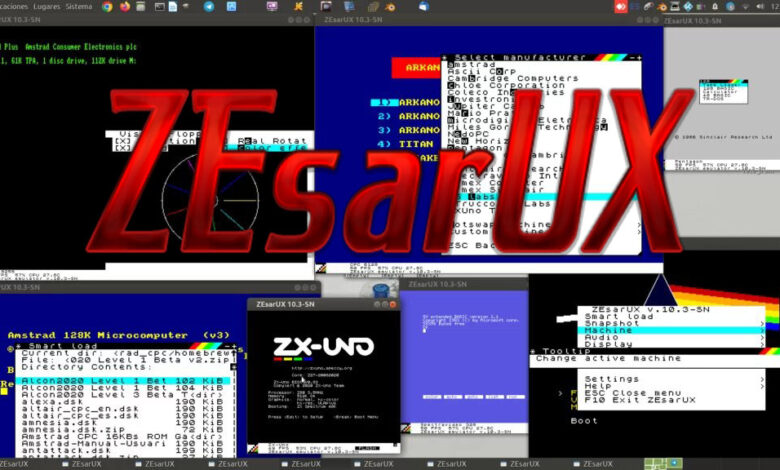
Task: Select Smart load in the ZEsarUX main menu
Action: click(618, 316)
